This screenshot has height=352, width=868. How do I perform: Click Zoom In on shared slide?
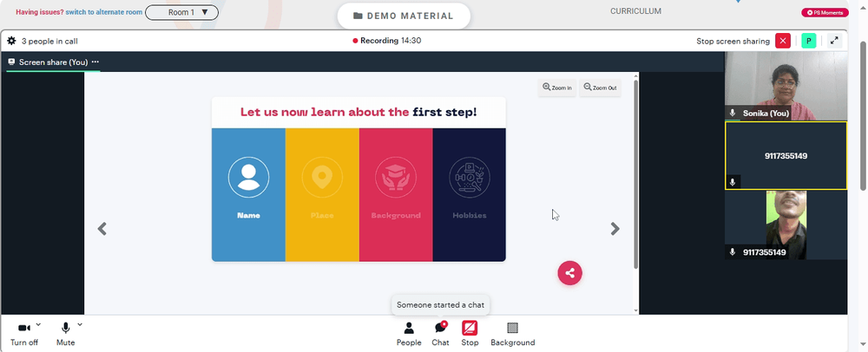click(557, 88)
